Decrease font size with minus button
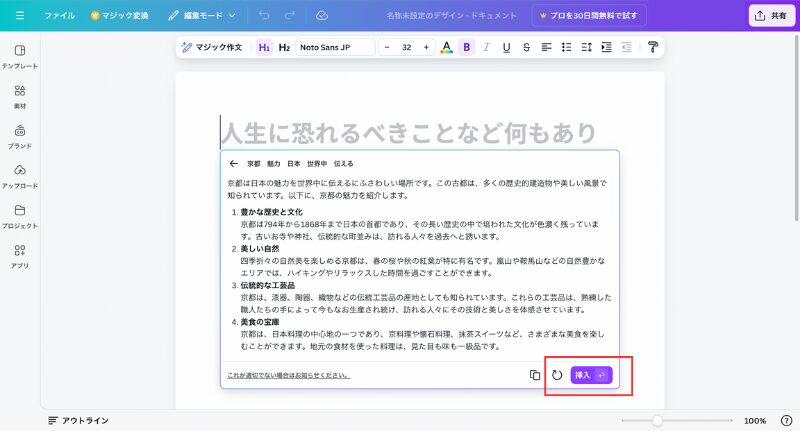Screen dimensions: 800x431 pyautogui.click(x=387, y=47)
